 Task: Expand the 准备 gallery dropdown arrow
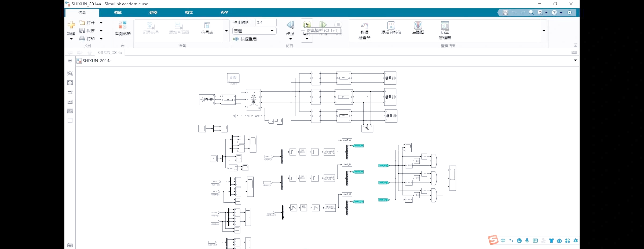[226, 31]
